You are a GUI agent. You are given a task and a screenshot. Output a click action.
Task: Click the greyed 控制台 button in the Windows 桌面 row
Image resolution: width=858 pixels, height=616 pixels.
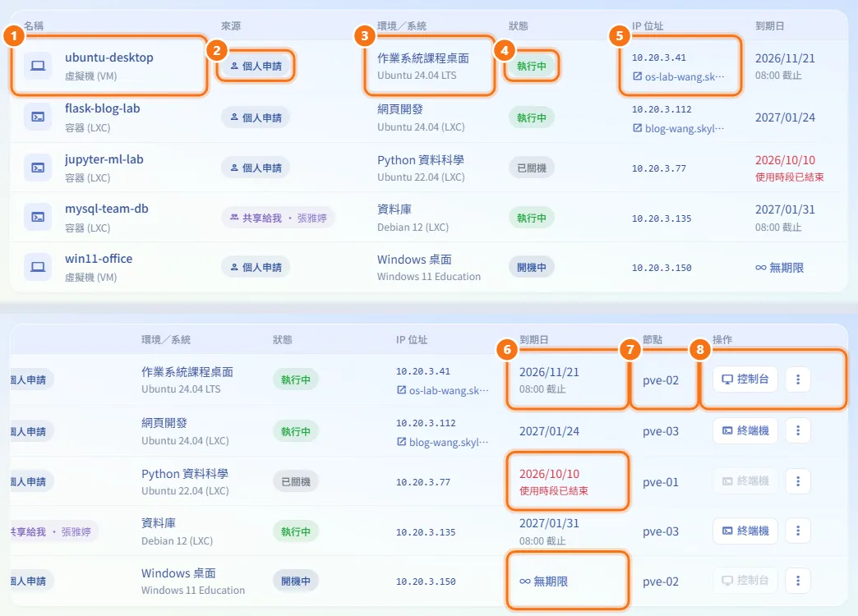745,581
